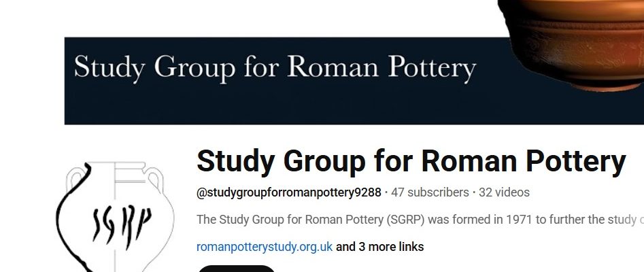Screen dimensions: 644x272
Task: Click the '32 videos' count
Action: click(504, 192)
